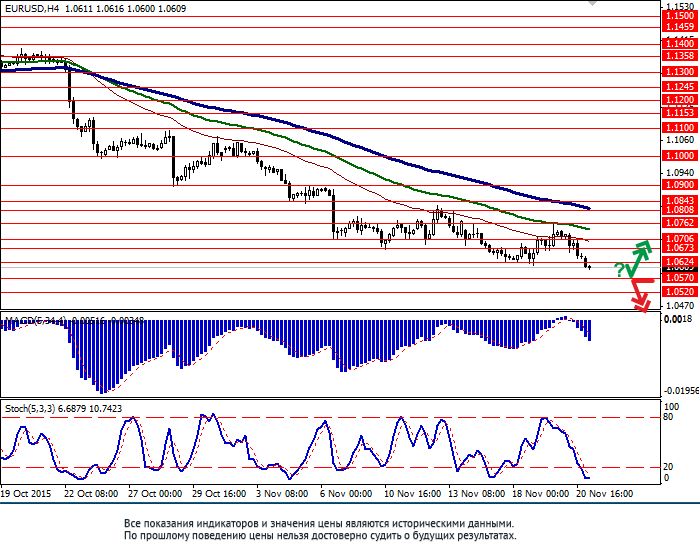Click the 22 Oct 08:00 date label
700x552 pixels.
[x=91, y=494]
